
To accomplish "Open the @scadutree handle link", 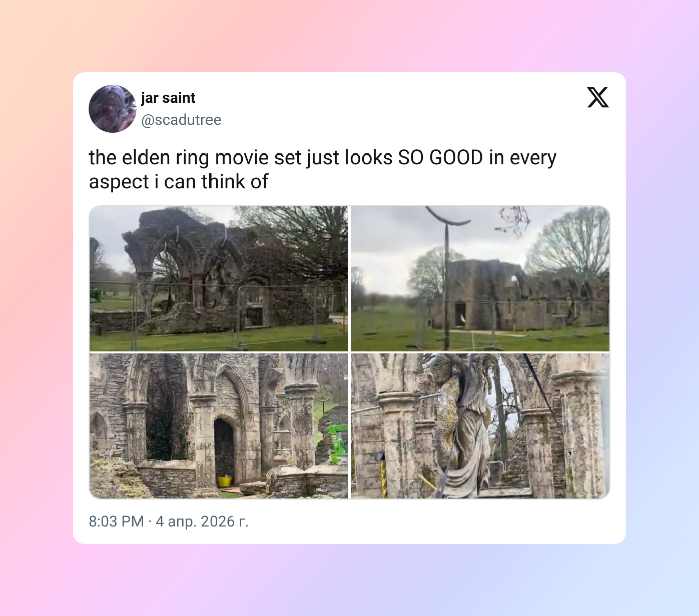I will coord(181,120).
